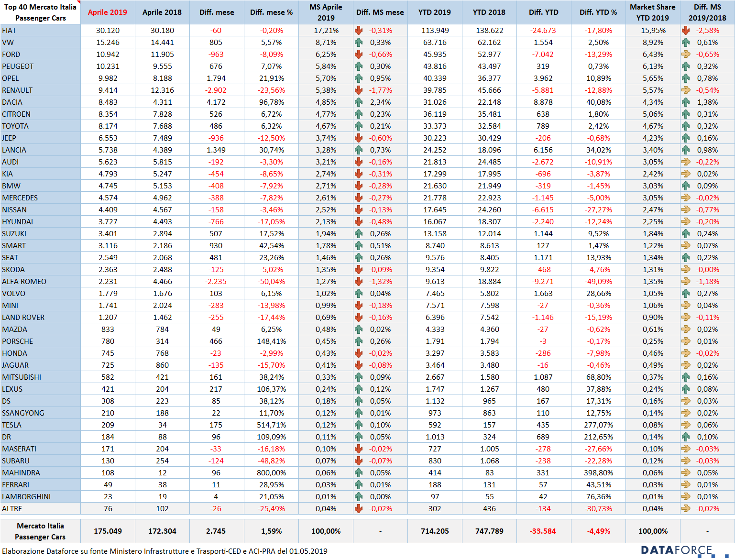The image size is (735, 560).
Task: Click the total Diff. YTD value -33.584
Action: [543, 531]
